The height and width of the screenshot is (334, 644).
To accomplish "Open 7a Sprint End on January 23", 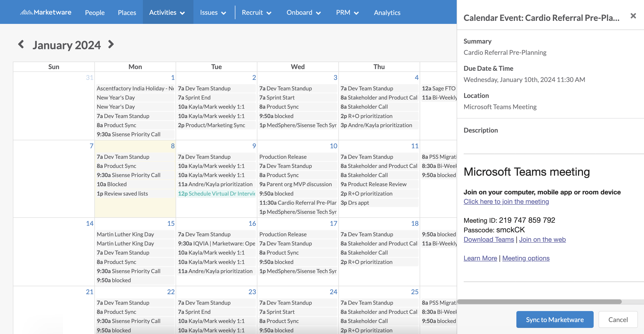I will (x=216, y=312).
